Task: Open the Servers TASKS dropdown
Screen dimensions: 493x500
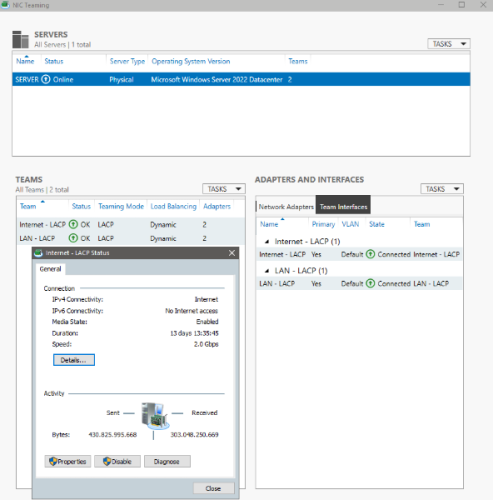Action: 449,44
